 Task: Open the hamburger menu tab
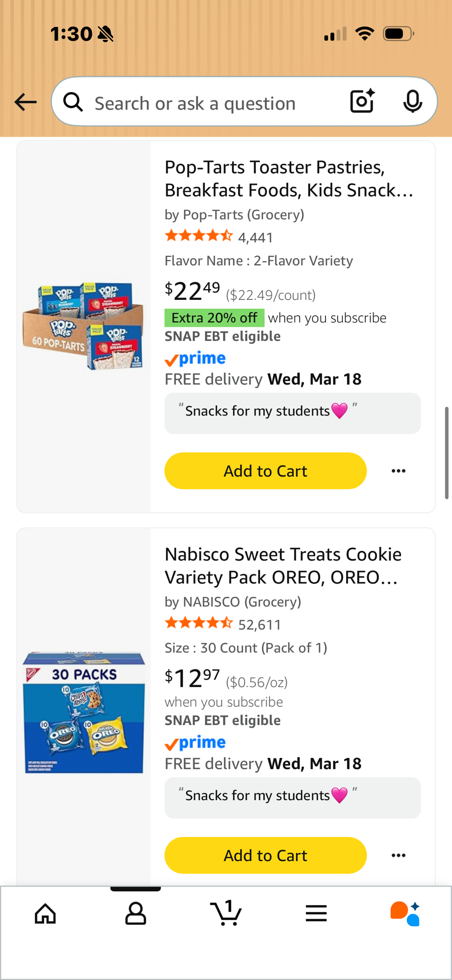[x=316, y=913]
